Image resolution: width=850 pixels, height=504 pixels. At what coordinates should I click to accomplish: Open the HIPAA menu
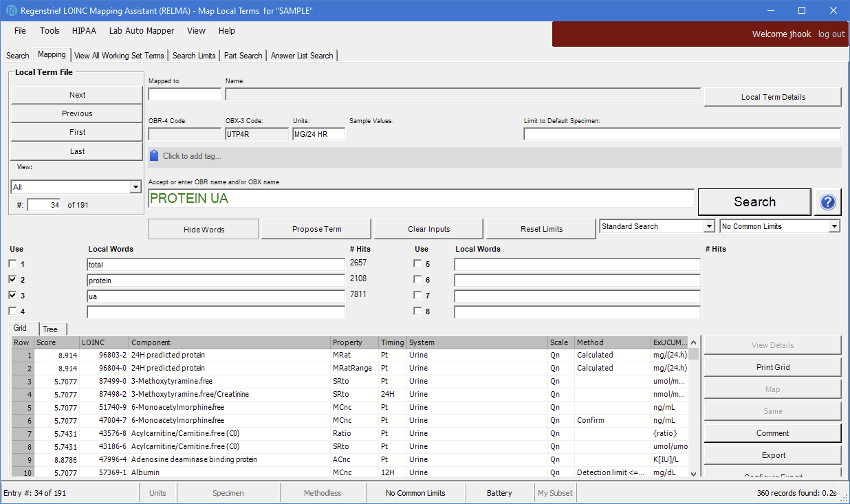point(84,31)
